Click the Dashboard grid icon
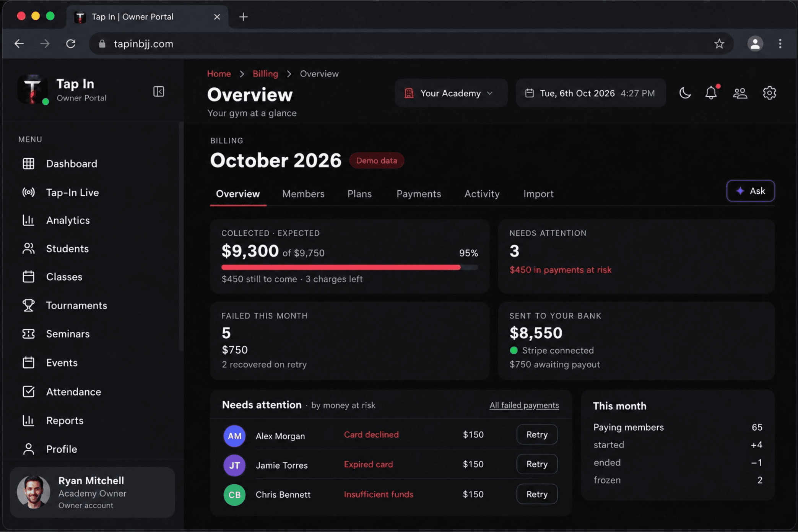This screenshot has height=532, width=798. click(x=28, y=164)
